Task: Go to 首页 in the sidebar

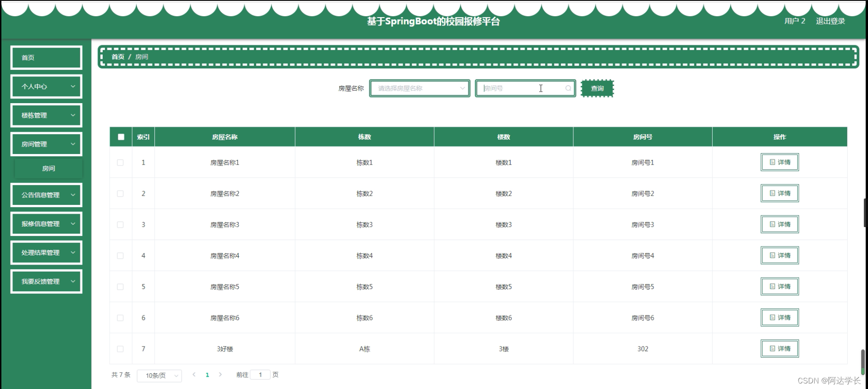Action: point(46,58)
